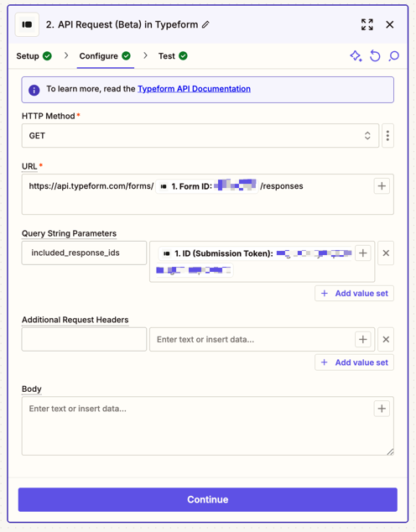Add value set under Query String Parameters
Viewport: 416px width, 532px height.
[354, 293]
